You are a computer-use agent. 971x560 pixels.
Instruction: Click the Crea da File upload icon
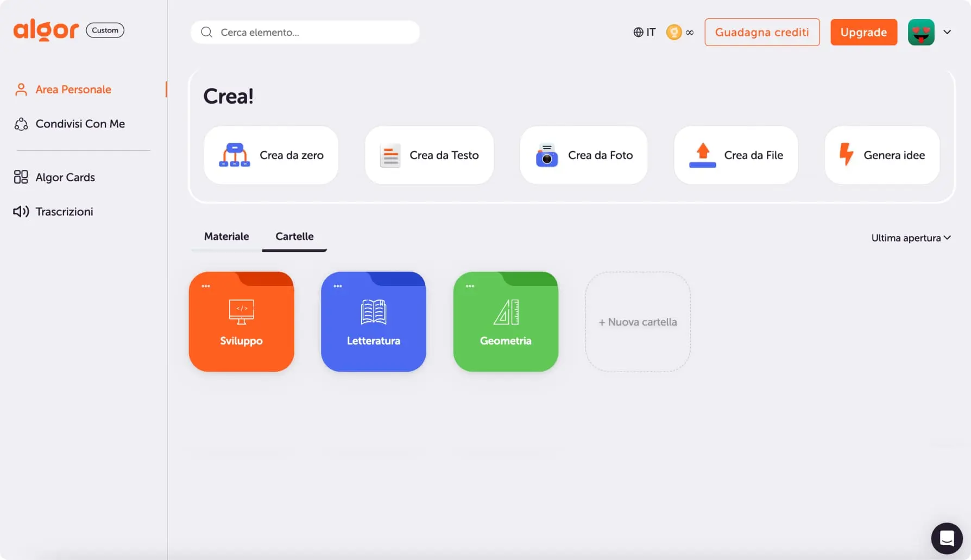[702, 155]
